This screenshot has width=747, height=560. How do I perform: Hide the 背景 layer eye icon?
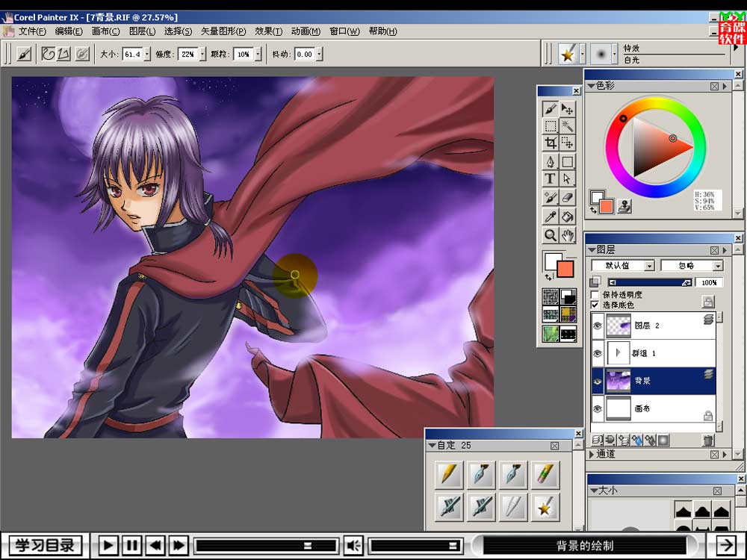[x=598, y=381]
